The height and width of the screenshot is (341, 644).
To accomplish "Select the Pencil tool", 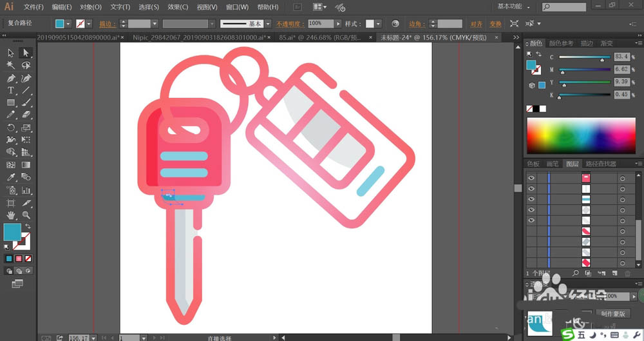I will [x=11, y=115].
